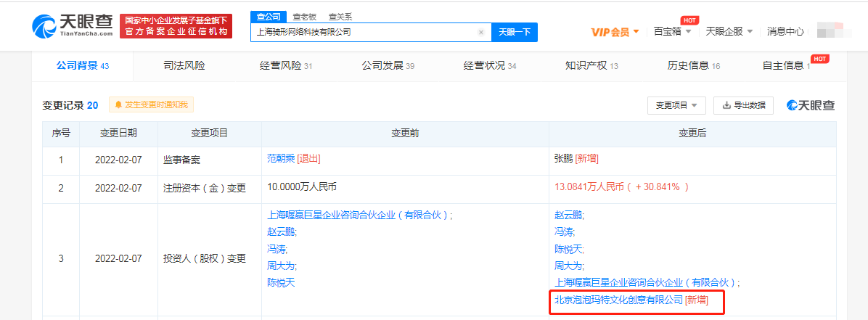Switch to the 经营风险 tab

(x=286, y=66)
